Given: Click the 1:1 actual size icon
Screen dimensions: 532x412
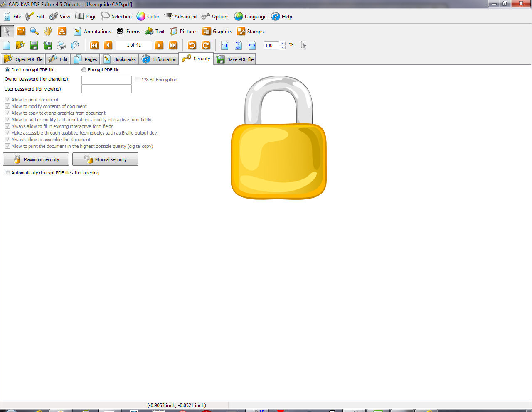Looking at the screenshot, I should point(224,45).
